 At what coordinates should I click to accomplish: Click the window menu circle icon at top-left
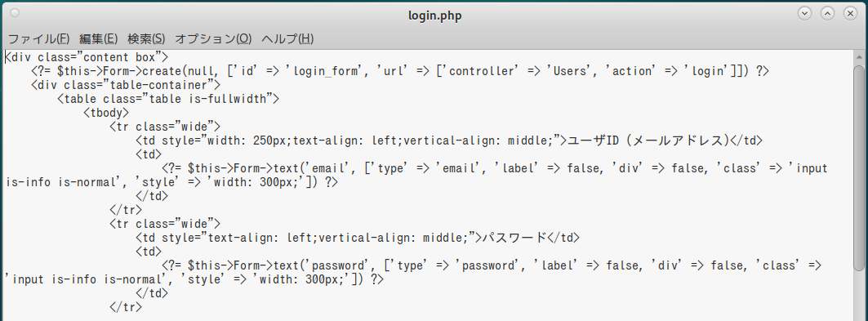click(15, 13)
